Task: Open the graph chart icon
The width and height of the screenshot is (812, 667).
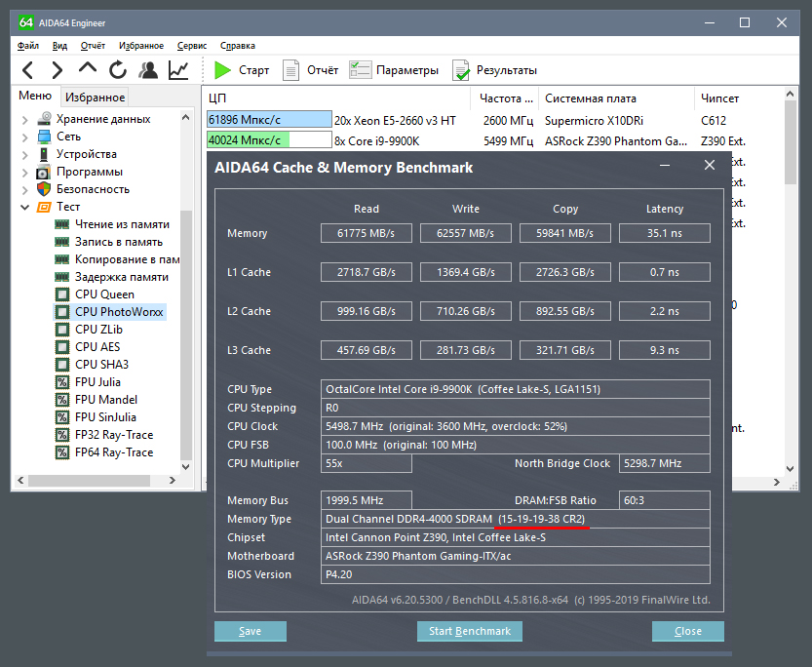Action: (x=178, y=70)
